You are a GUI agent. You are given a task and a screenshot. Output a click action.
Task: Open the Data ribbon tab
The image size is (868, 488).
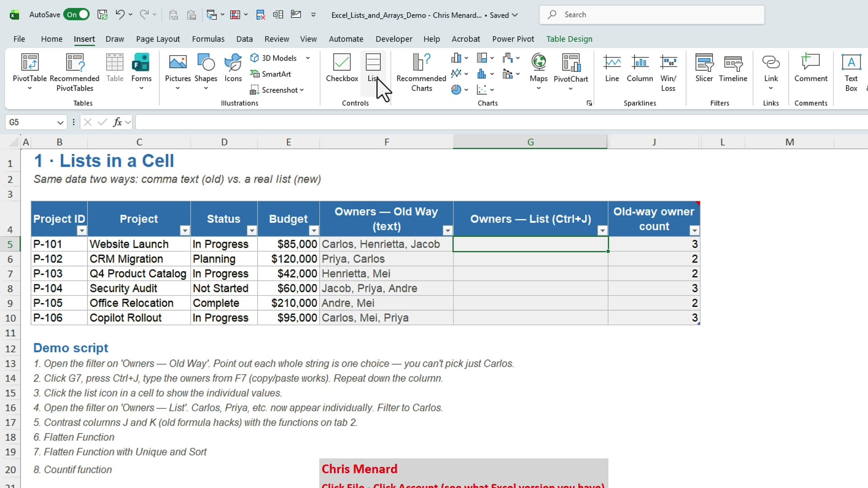[x=245, y=39]
